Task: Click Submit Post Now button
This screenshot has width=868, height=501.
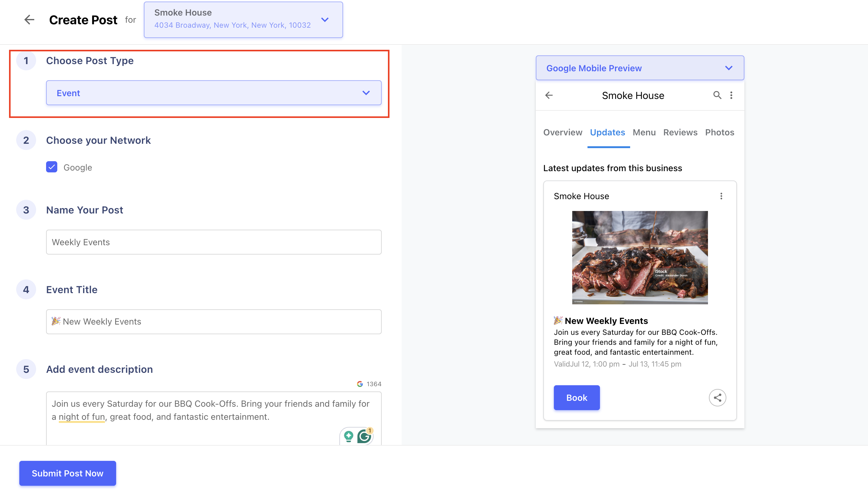Action: pos(68,473)
